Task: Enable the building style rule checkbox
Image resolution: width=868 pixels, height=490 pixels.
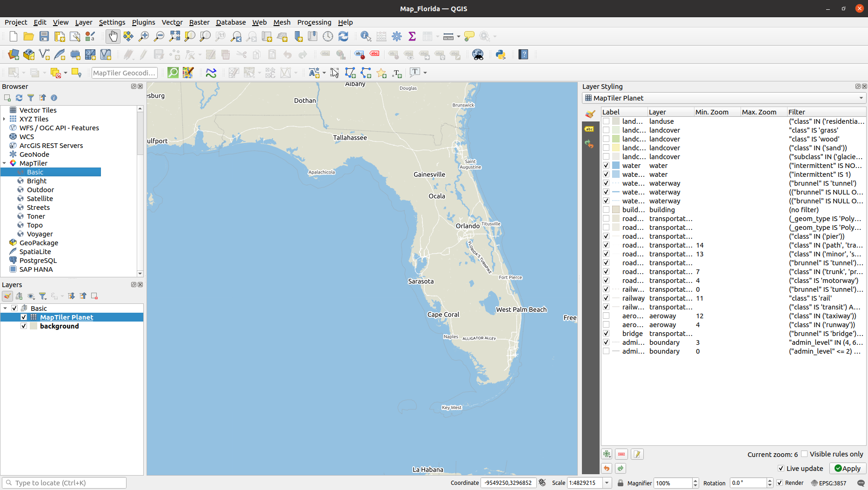Action: pos(606,210)
